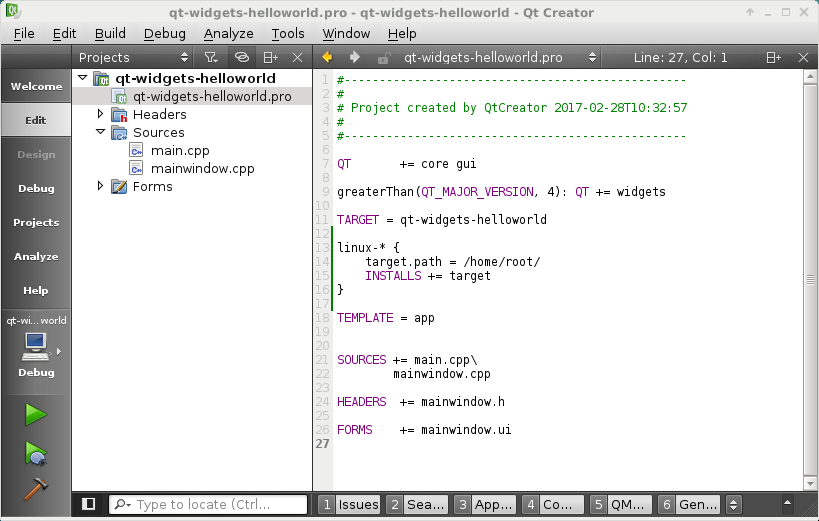The image size is (819, 521).
Task: Expand the Headers folder
Action: point(100,113)
